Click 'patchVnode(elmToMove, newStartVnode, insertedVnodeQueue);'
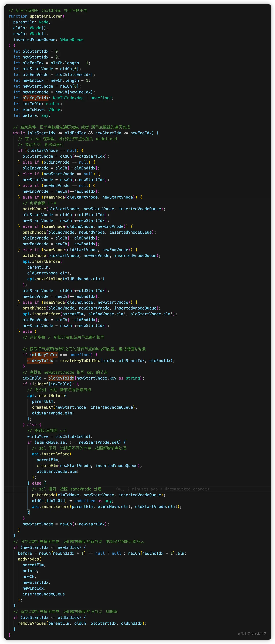The width and height of the screenshot is (275, 644). pyautogui.click(x=99, y=495)
